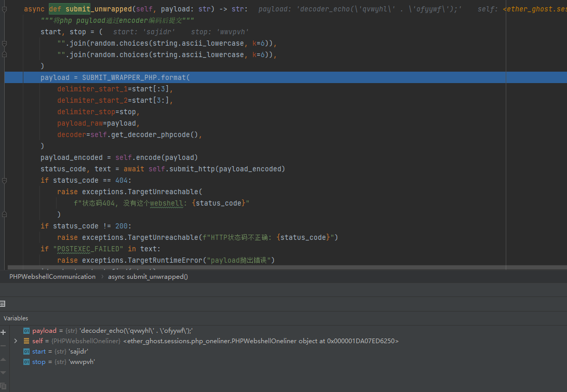Move watch down with the down arrow

pyautogui.click(x=3, y=372)
